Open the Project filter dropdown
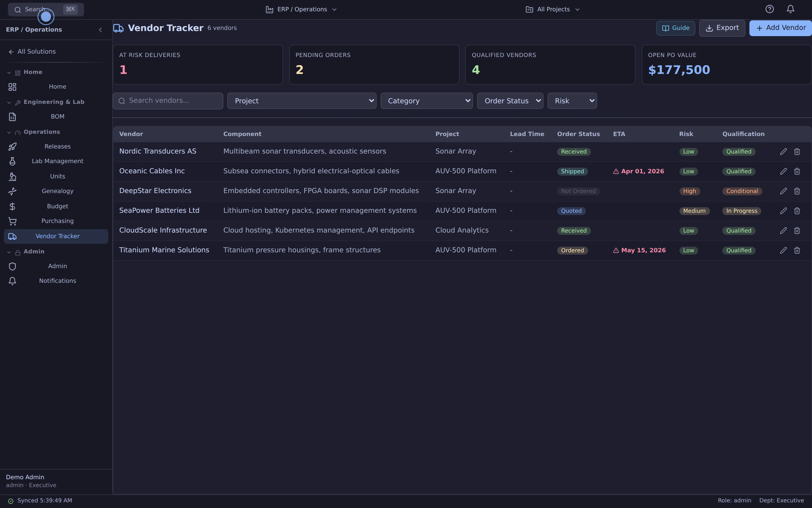This screenshot has height=508, width=812. click(302, 101)
